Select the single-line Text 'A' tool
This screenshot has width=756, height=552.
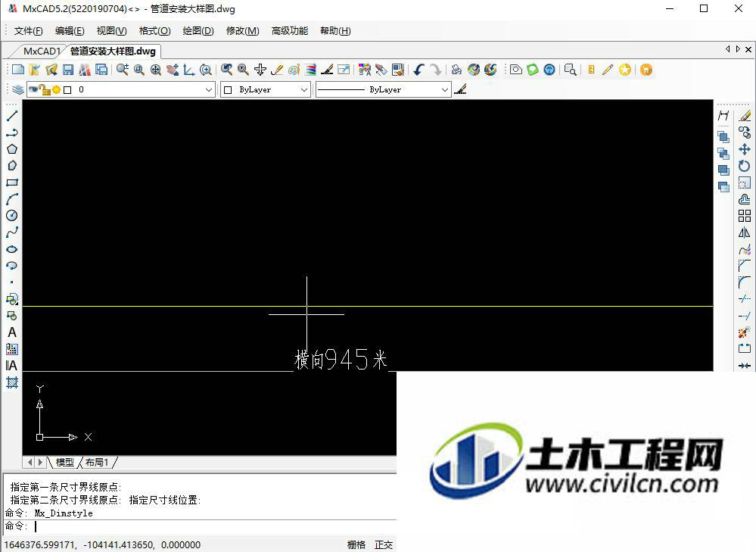click(x=12, y=332)
